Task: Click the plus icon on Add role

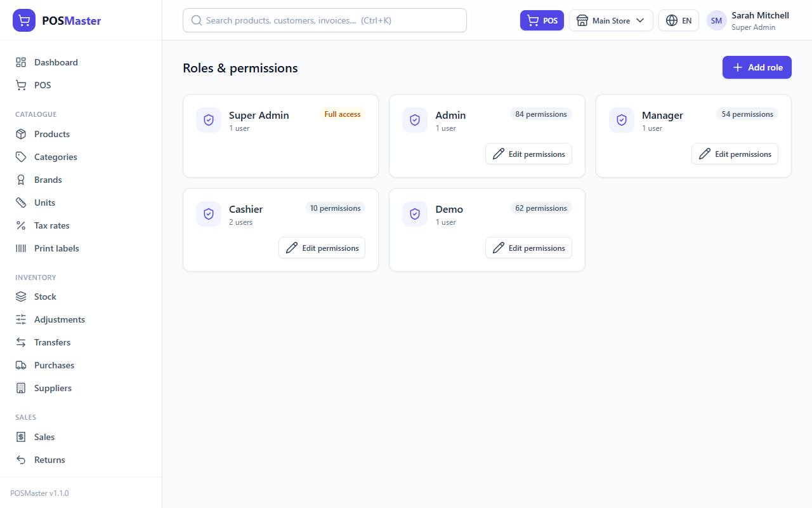Action: click(738, 67)
